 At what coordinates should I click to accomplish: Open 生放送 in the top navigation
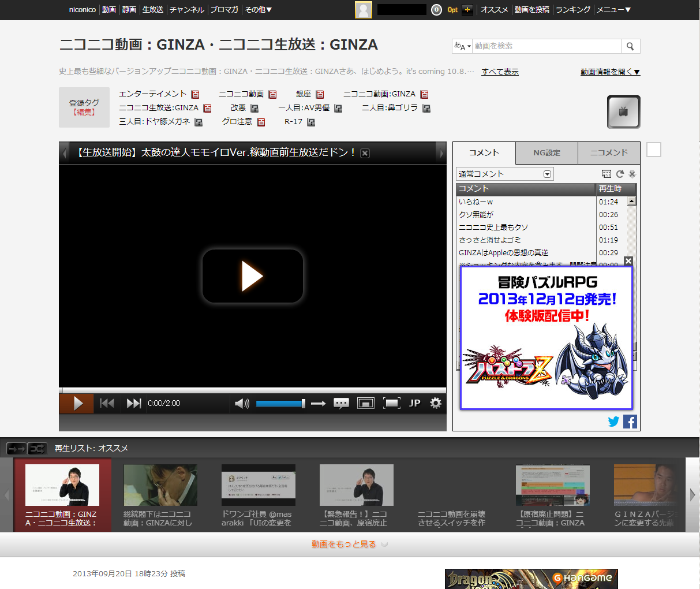(x=153, y=10)
